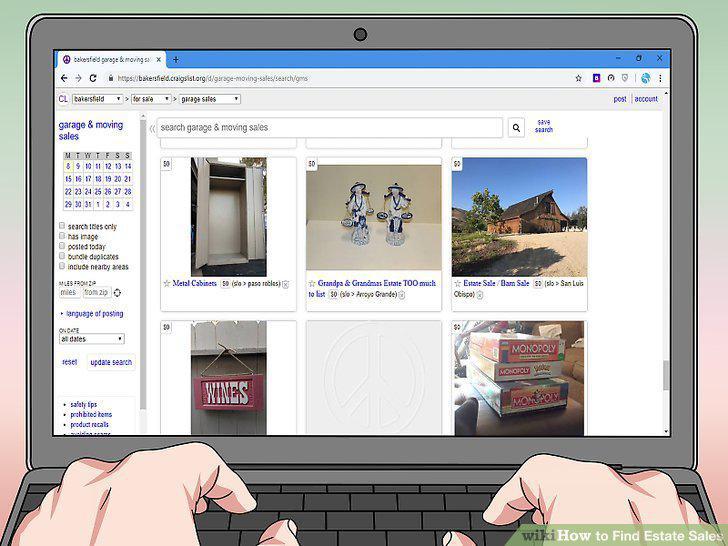Click the browser forward arrow

pyautogui.click(x=78, y=78)
